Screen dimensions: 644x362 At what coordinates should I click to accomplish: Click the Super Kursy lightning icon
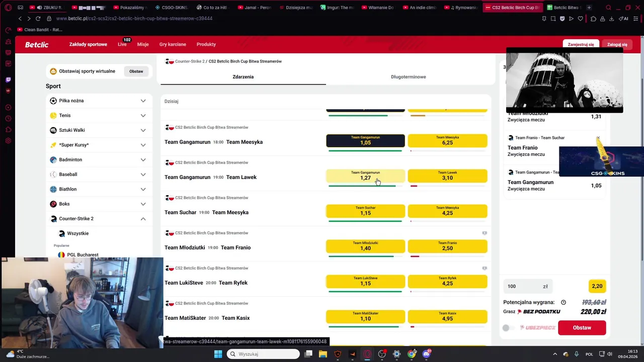coord(53,145)
